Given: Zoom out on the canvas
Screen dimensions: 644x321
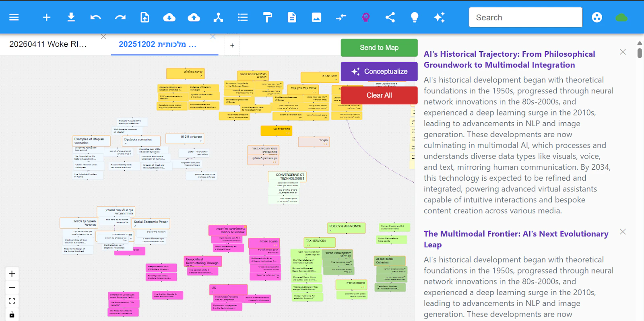Looking at the screenshot, I should [x=12, y=288].
